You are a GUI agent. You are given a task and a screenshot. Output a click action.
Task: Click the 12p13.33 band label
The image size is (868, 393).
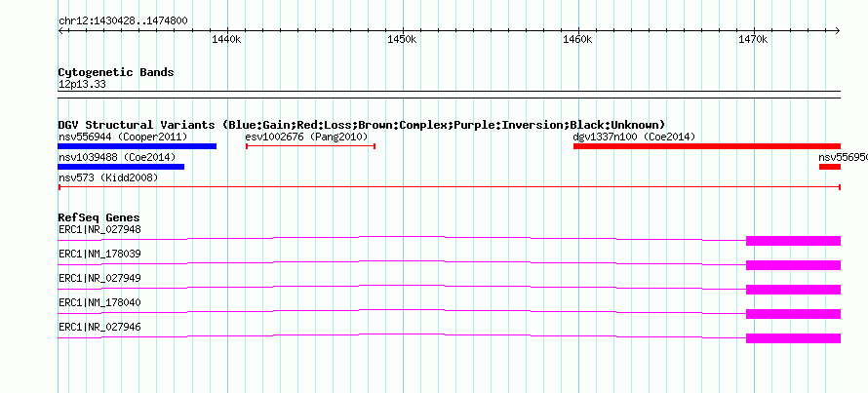82,85
